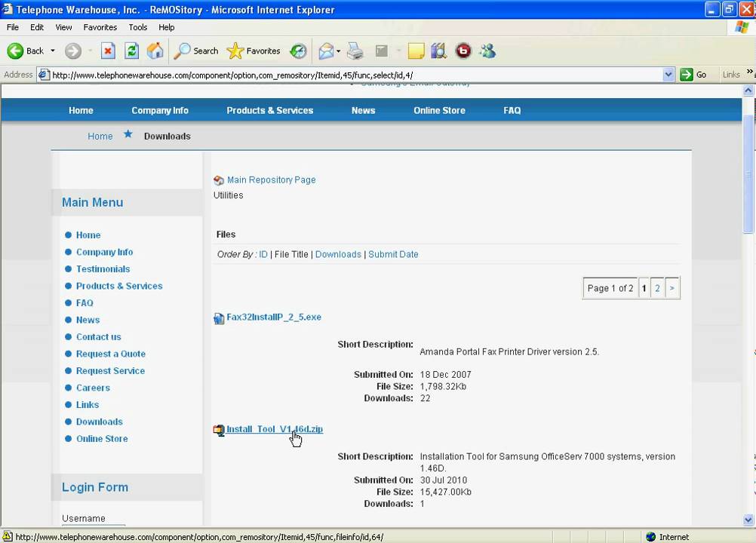
Task: Expand the Links toolbar chevron
Action: coord(750,72)
